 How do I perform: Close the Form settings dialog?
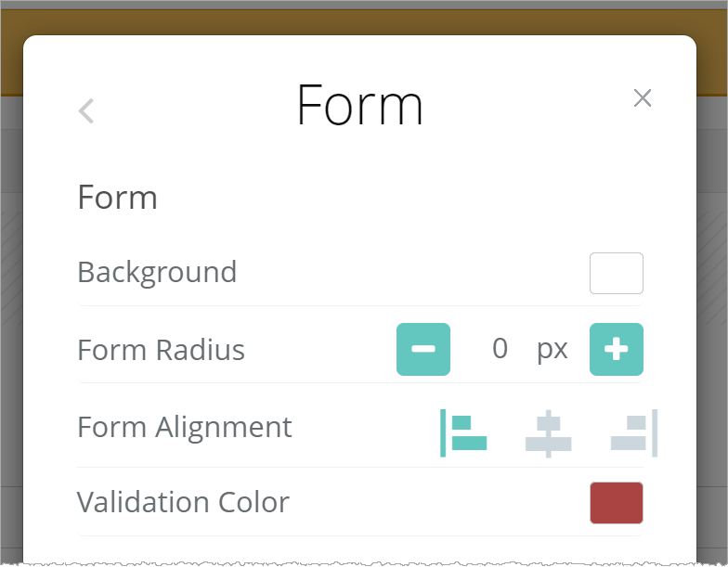click(x=642, y=98)
